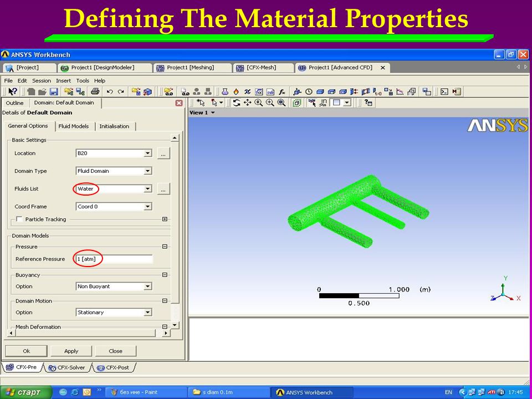
Task: Click the browse button beside Location
Action: [163, 154]
